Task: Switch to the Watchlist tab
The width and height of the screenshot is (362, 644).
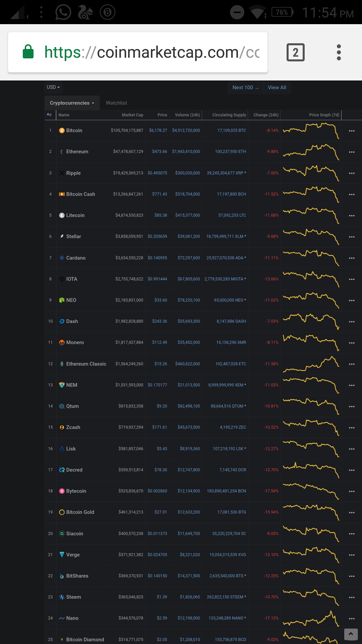Action: click(116, 103)
